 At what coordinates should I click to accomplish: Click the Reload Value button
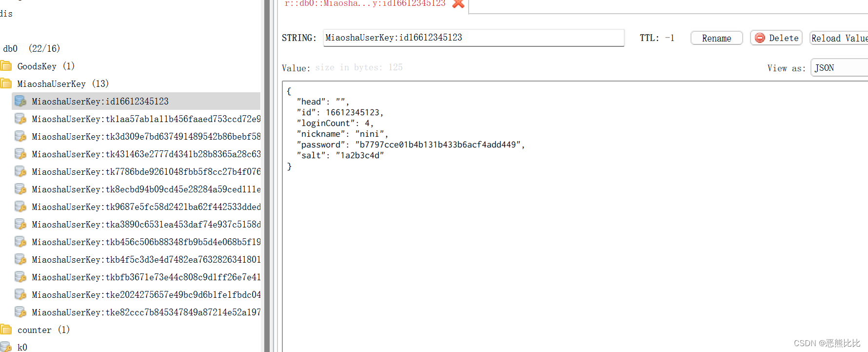click(x=839, y=38)
